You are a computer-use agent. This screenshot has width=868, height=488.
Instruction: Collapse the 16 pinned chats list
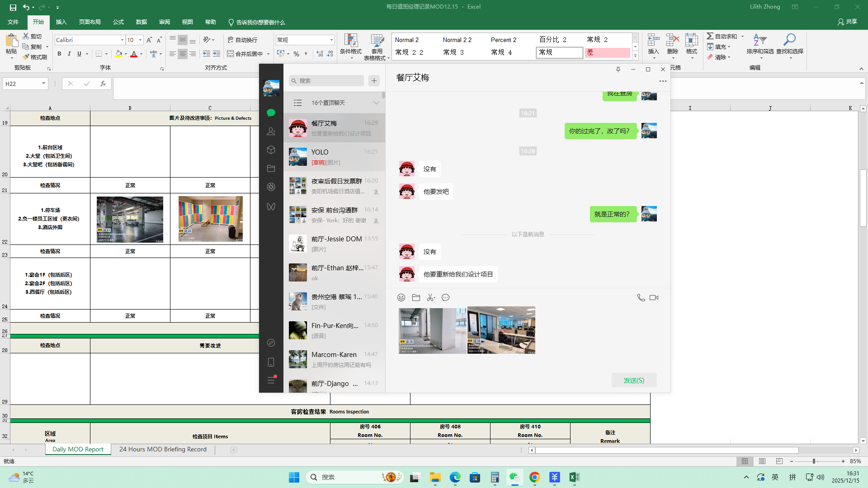coord(376,103)
